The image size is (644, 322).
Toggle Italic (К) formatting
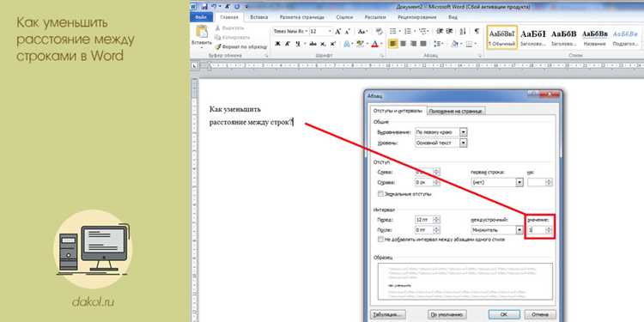coord(288,44)
